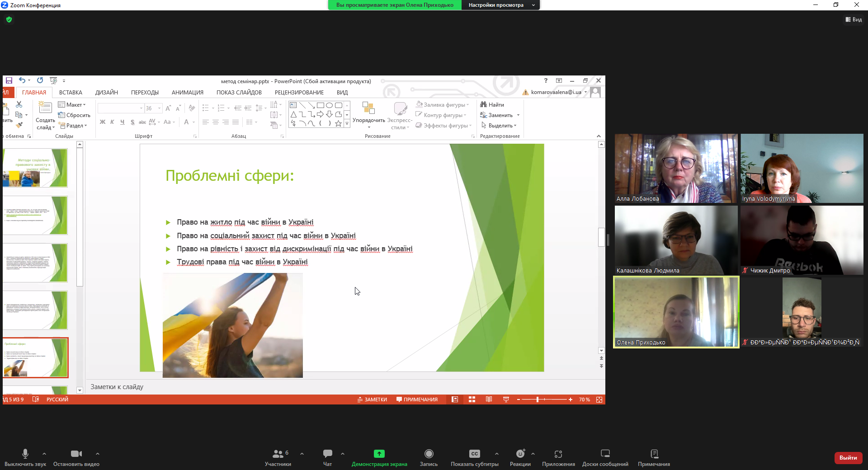Click the Increase font size icon

click(x=168, y=108)
